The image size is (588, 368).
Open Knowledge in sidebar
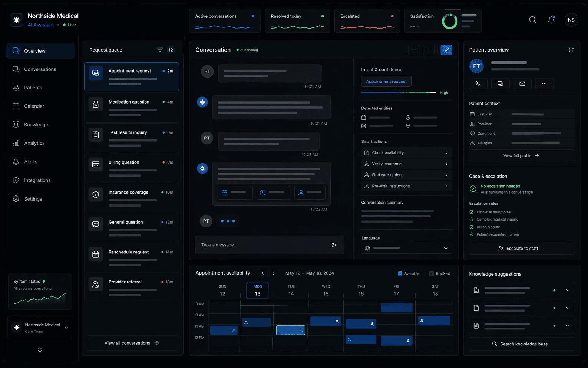[41, 125]
